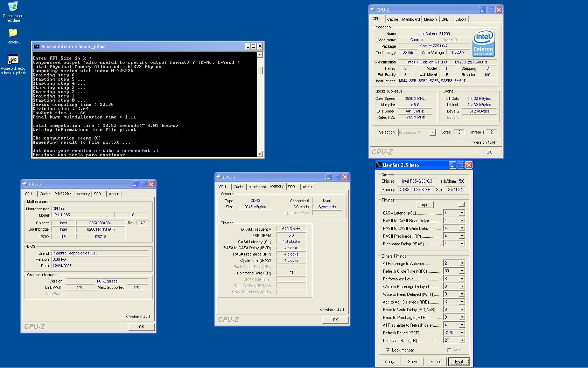The height and width of the screenshot is (368, 588).
Task: Open the Papelera de reciclaje desktop icon
Action: point(13,12)
